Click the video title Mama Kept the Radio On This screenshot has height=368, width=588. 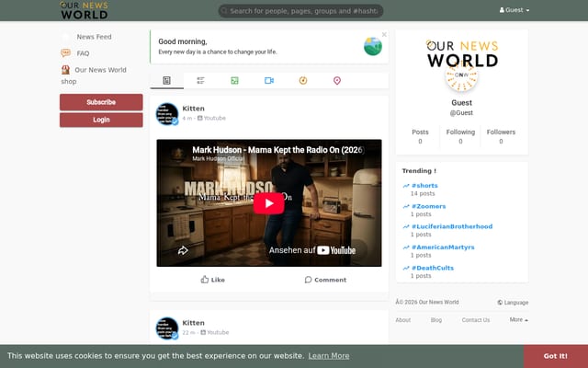pyautogui.click(x=277, y=150)
